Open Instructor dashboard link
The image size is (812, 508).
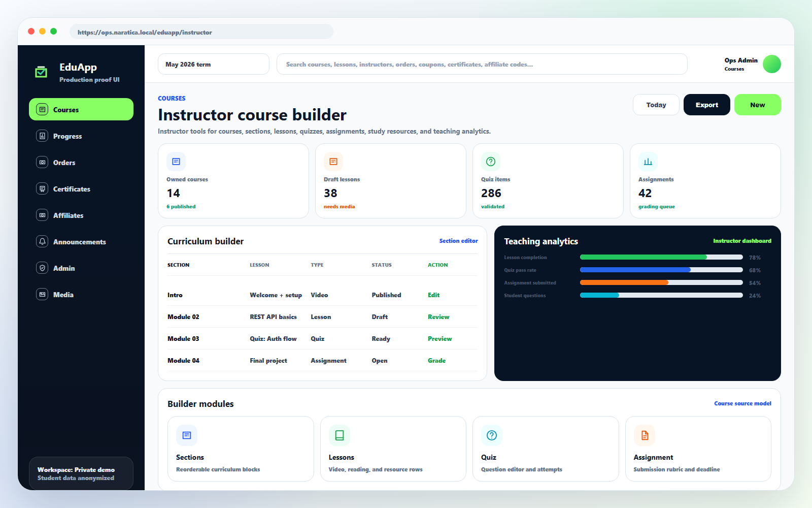[742, 241]
